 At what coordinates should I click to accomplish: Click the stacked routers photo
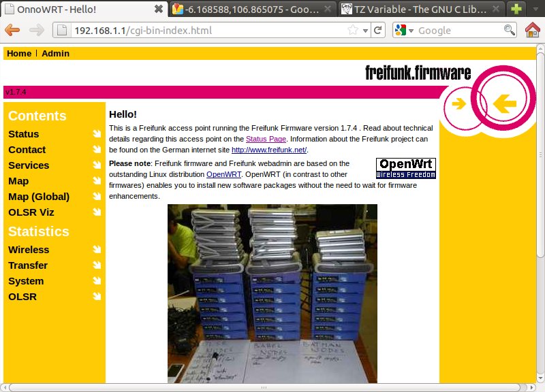pos(272,293)
